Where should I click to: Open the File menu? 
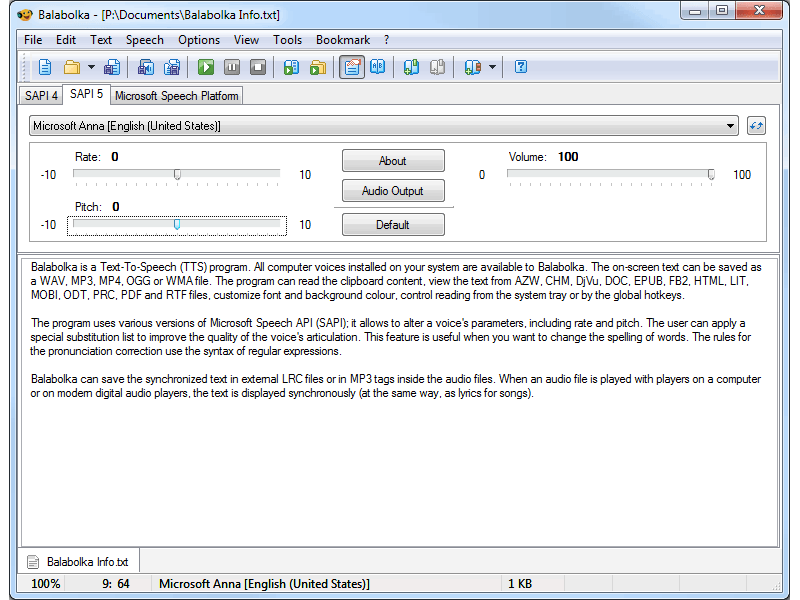[33, 40]
